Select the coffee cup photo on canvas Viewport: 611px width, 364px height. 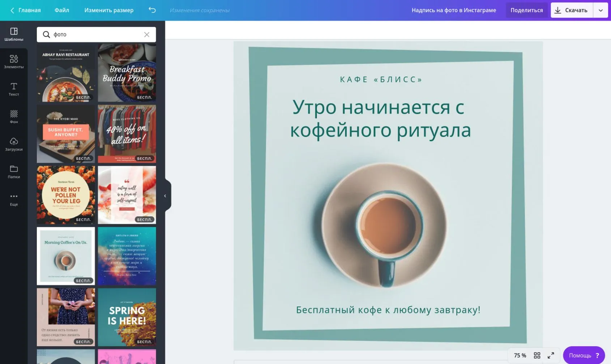tap(384, 225)
